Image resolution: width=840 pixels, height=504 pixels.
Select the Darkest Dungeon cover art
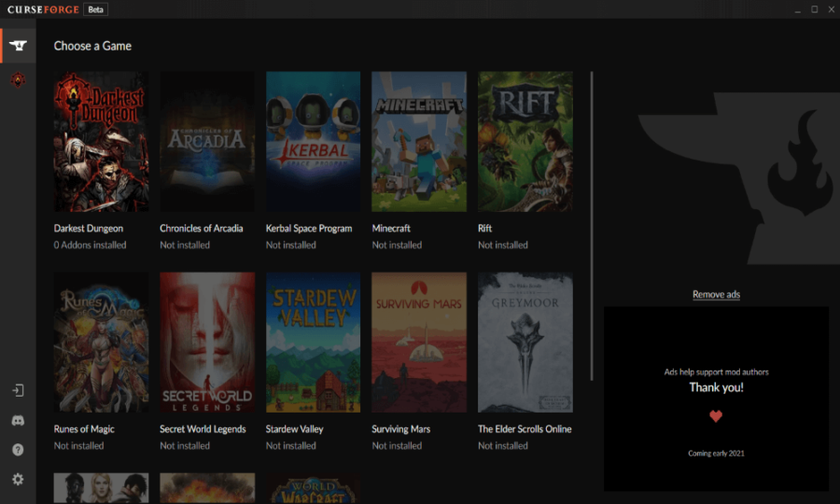coord(101,141)
